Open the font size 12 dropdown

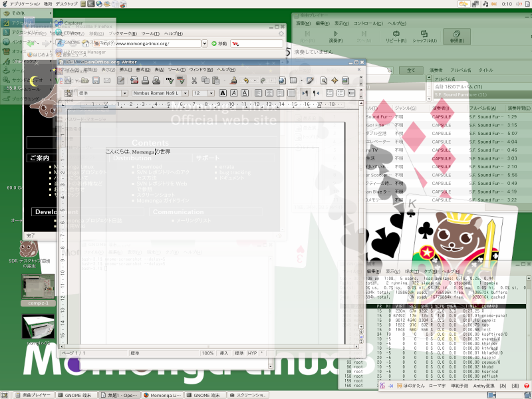click(211, 93)
